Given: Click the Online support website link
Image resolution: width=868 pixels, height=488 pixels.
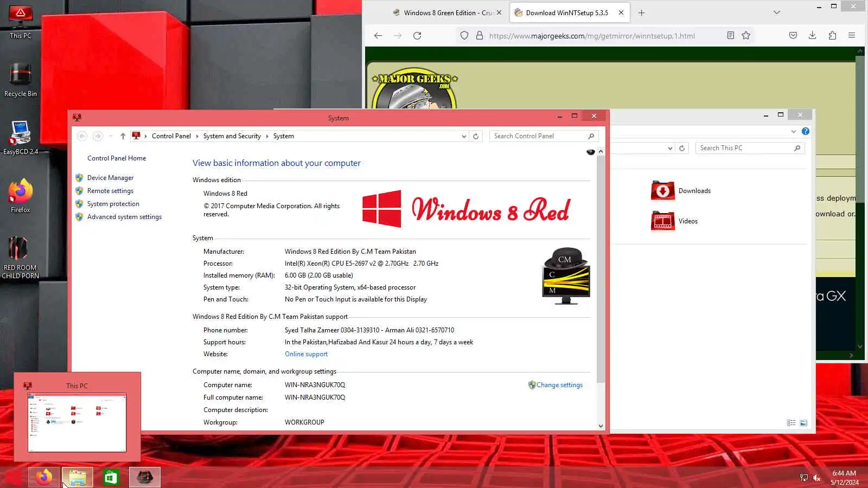Looking at the screenshot, I should click(x=306, y=354).
